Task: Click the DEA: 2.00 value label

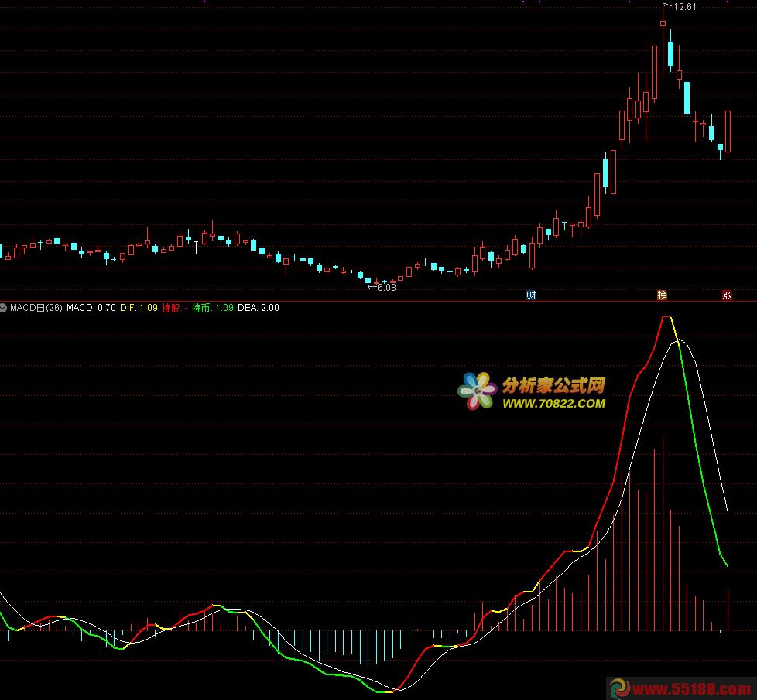Action: [x=259, y=308]
